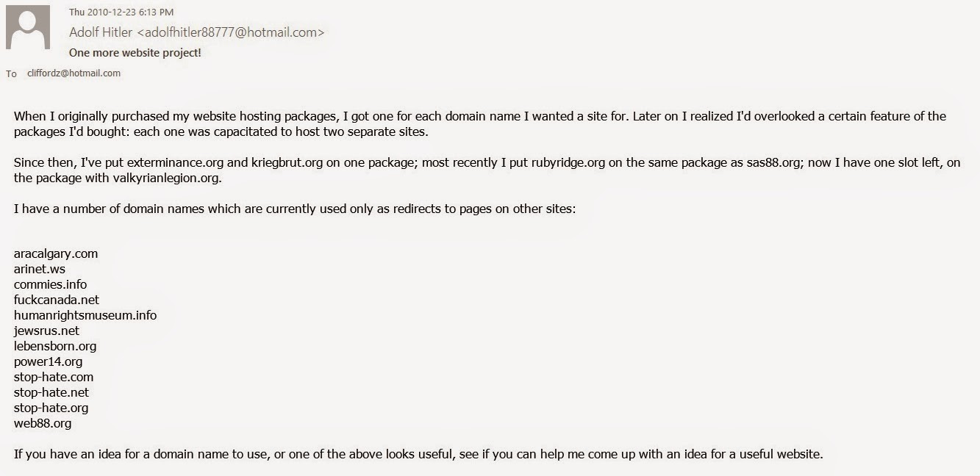This screenshot has width=980, height=476.
Task: Click commies.info in the domain list
Action: point(50,284)
